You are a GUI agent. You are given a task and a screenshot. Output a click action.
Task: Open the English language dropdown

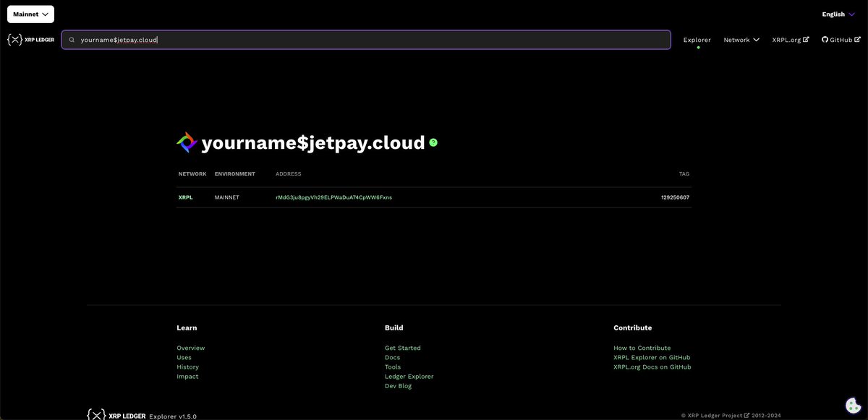tap(838, 14)
